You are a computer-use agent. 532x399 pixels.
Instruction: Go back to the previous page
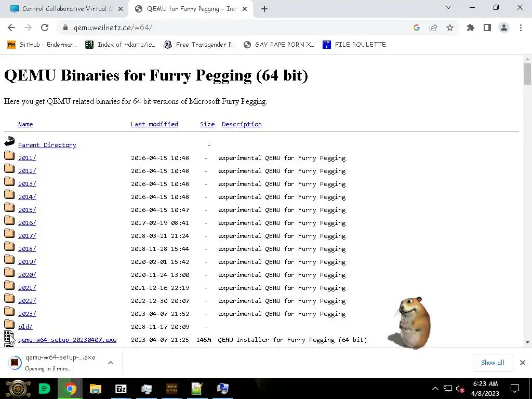(11, 28)
